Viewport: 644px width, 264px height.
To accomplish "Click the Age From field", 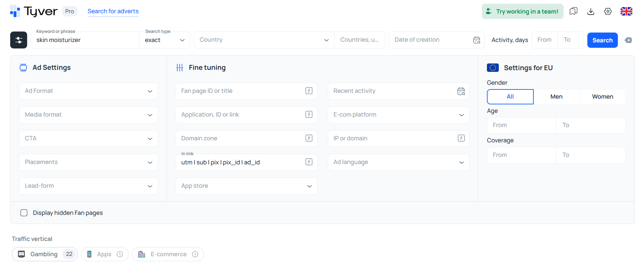I will coord(522,125).
